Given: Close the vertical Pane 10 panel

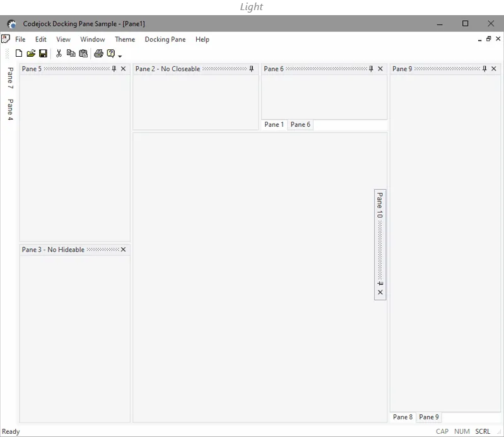Looking at the screenshot, I should pos(380,293).
